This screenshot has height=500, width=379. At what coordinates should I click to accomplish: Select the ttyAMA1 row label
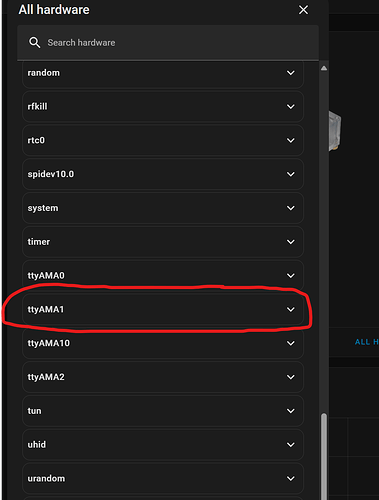46,309
